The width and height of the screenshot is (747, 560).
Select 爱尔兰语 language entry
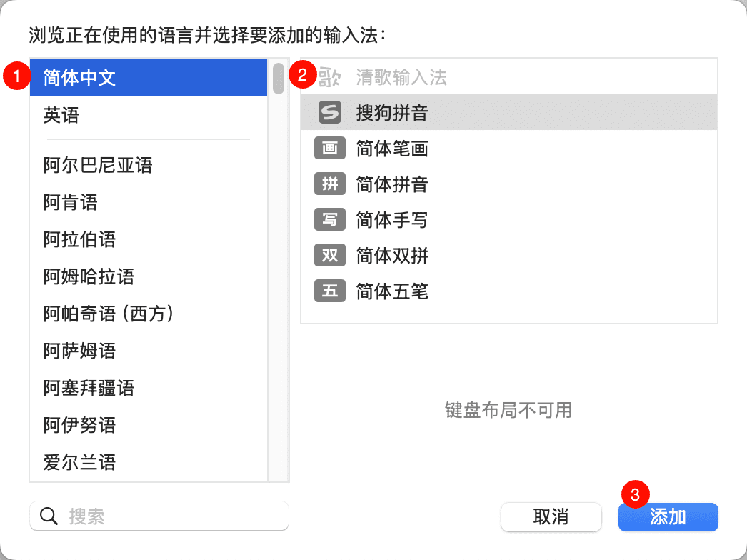(x=79, y=462)
